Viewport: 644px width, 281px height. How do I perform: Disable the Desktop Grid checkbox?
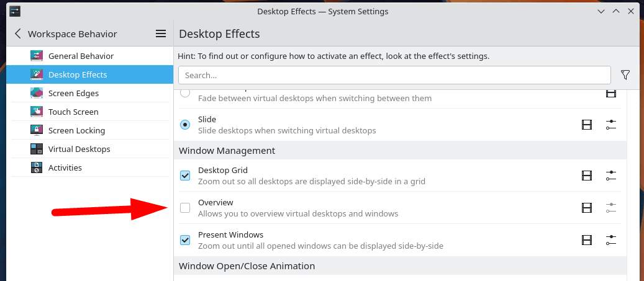tap(185, 176)
